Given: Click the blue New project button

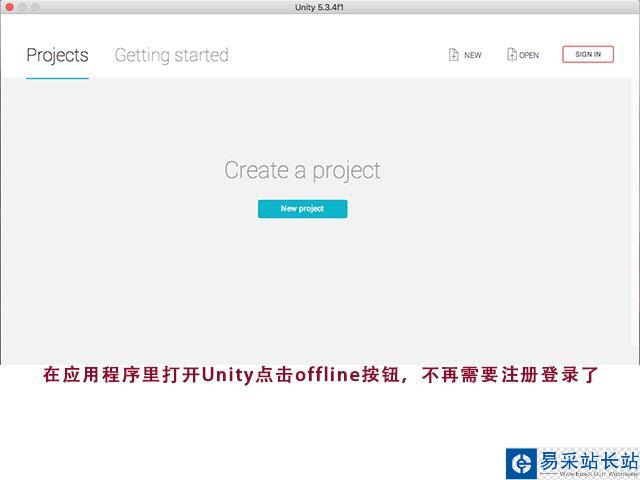Looking at the screenshot, I should click(302, 209).
